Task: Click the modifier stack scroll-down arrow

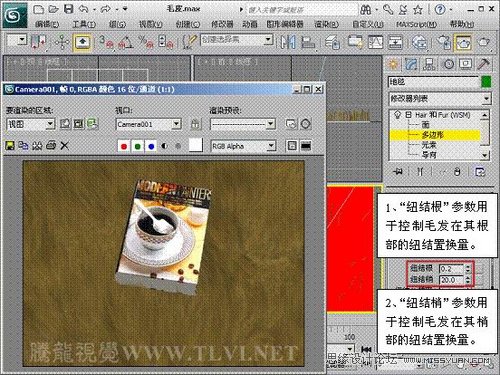Action: click(x=485, y=155)
